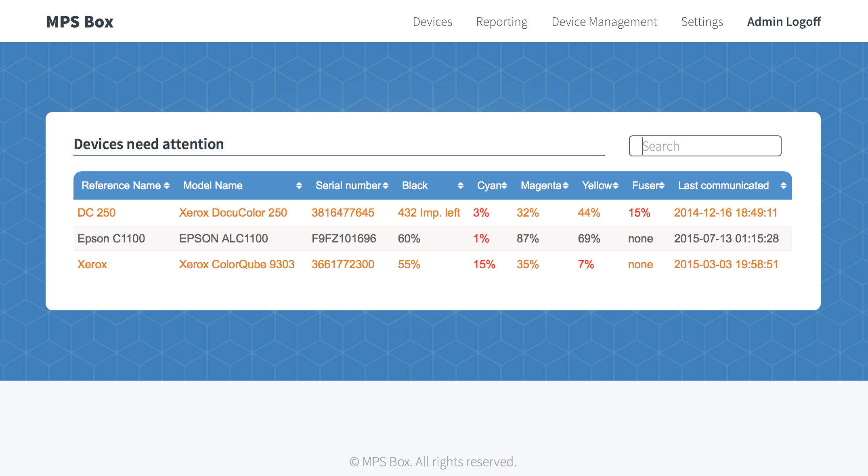Open Device Management
868x476 pixels.
[x=604, y=22]
